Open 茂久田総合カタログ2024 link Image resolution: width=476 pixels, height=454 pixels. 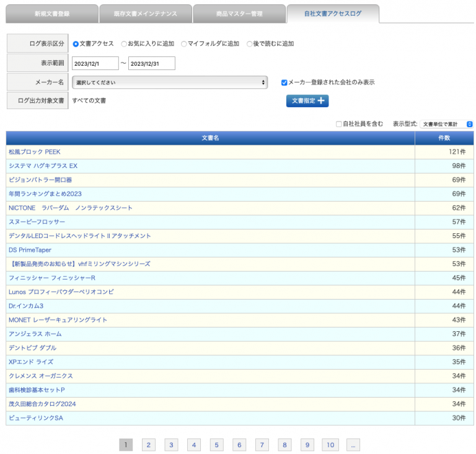[x=42, y=404]
